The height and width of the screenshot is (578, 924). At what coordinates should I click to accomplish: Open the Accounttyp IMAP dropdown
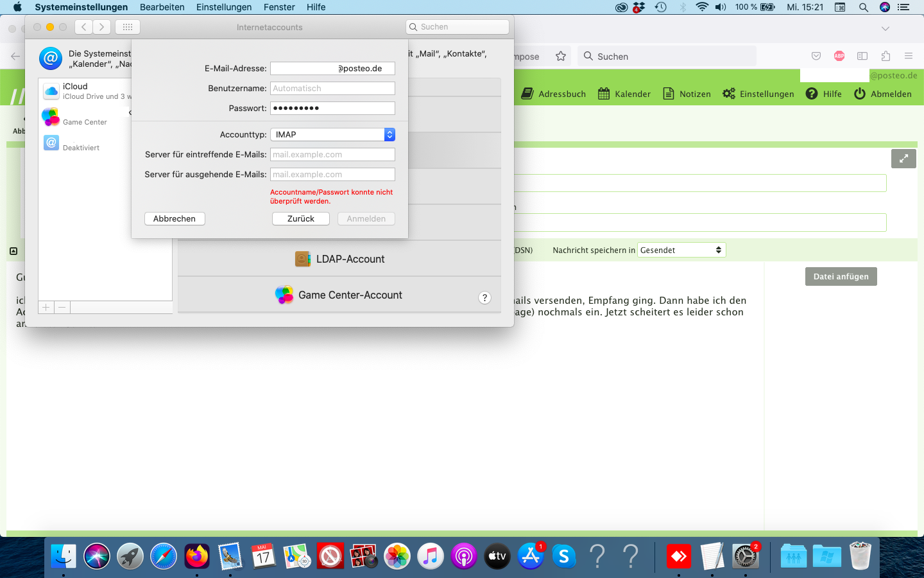tap(332, 134)
